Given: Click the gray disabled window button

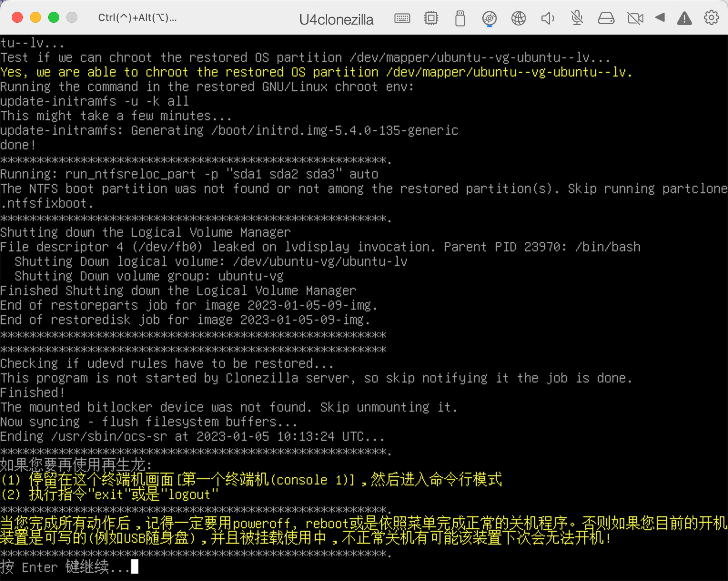Looking at the screenshot, I should [72, 18].
